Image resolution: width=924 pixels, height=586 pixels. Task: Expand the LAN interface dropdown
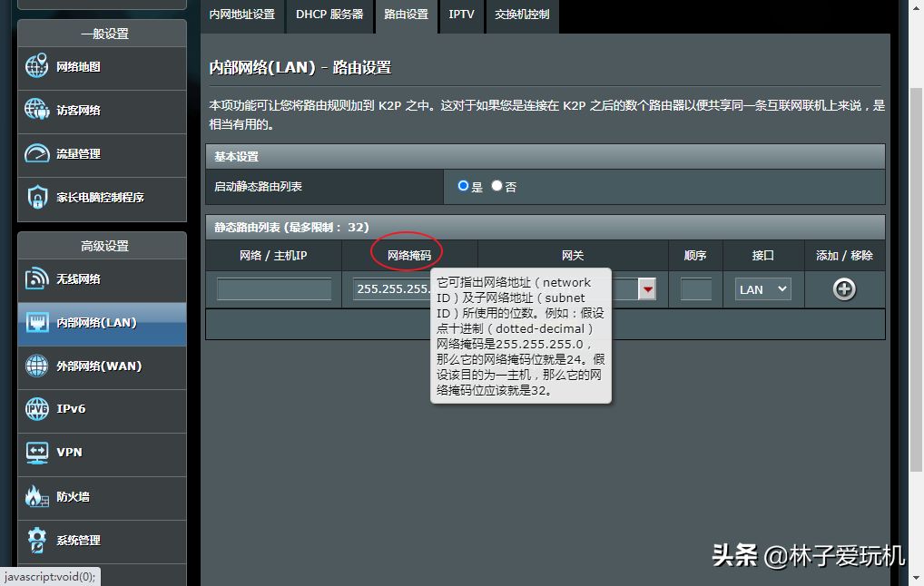762,289
